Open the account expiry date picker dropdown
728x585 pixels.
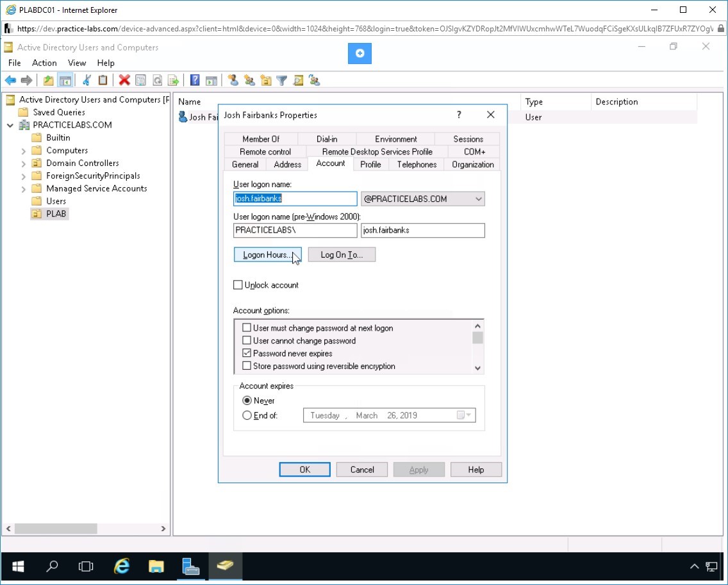coord(464,415)
